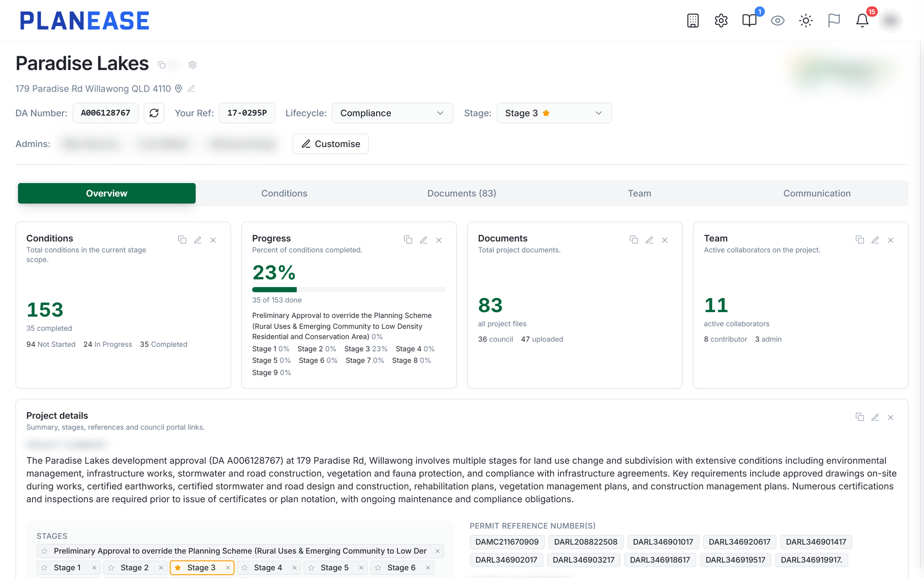Click the Your Ref field 17-0295P

click(x=247, y=113)
